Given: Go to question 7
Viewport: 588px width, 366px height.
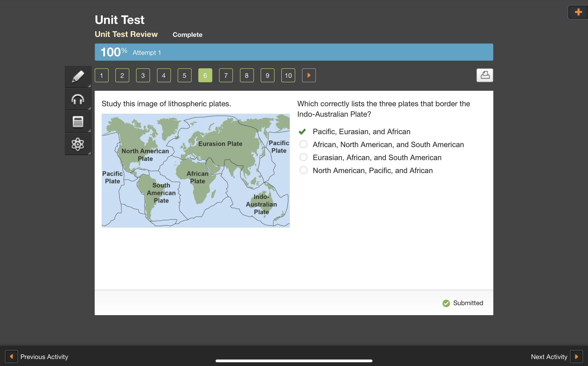Looking at the screenshot, I should (x=226, y=75).
